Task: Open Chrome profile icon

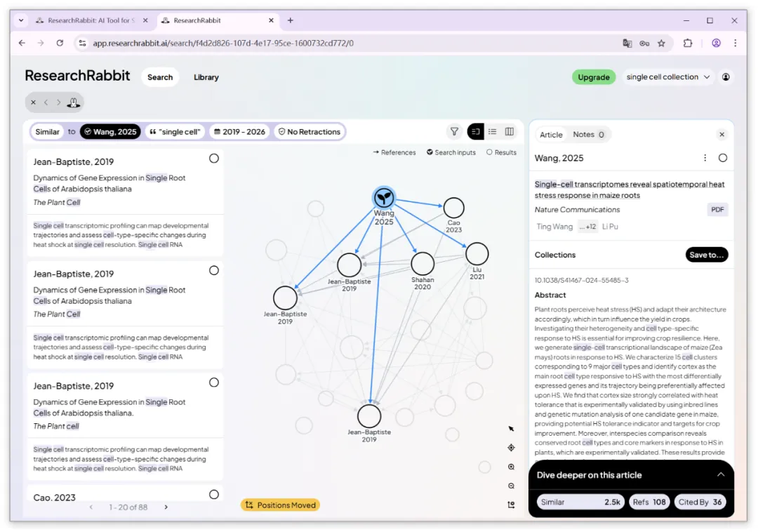Action: coord(716,43)
